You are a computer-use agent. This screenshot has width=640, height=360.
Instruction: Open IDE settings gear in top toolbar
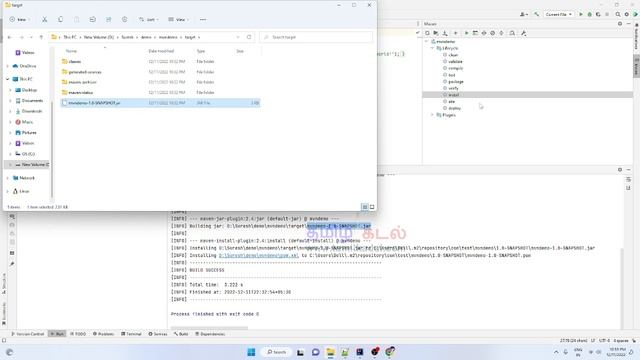pos(627,14)
